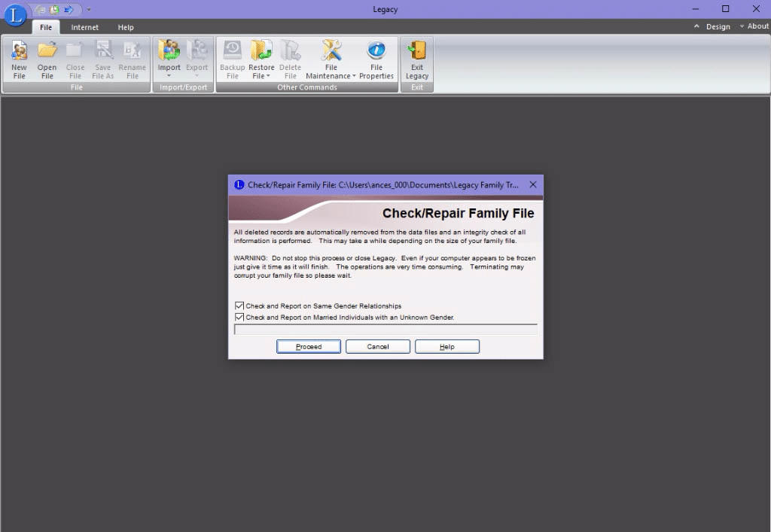This screenshot has width=771, height=532.
Task: Click the Legacy application orb logo
Action: pos(15,15)
